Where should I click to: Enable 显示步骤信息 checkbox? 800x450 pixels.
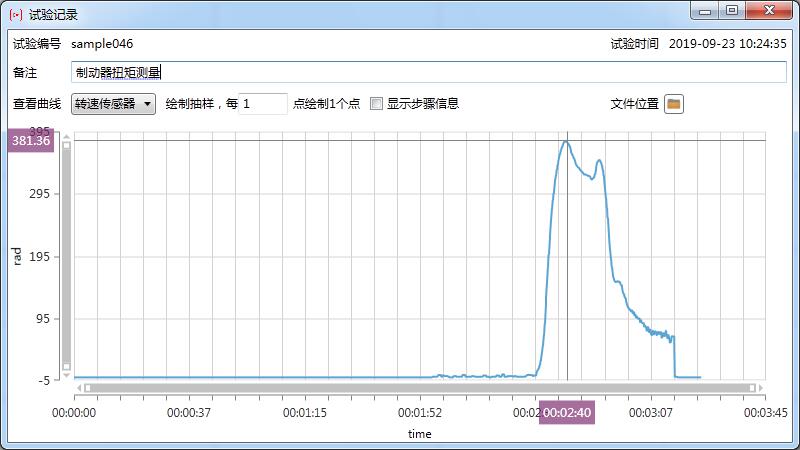point(376,104)
